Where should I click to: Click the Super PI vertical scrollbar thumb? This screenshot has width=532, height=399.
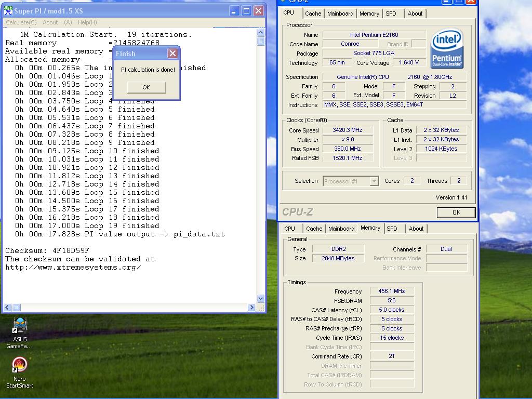[261, 41]
